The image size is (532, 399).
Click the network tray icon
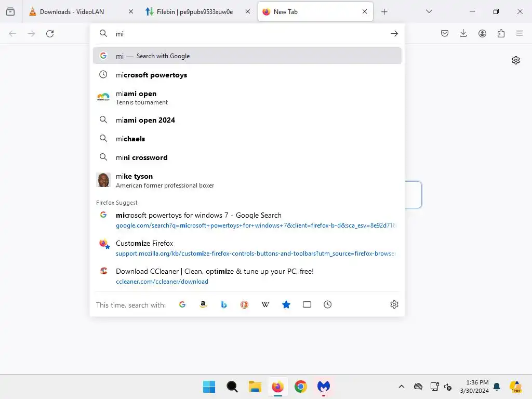click(434, 387)
